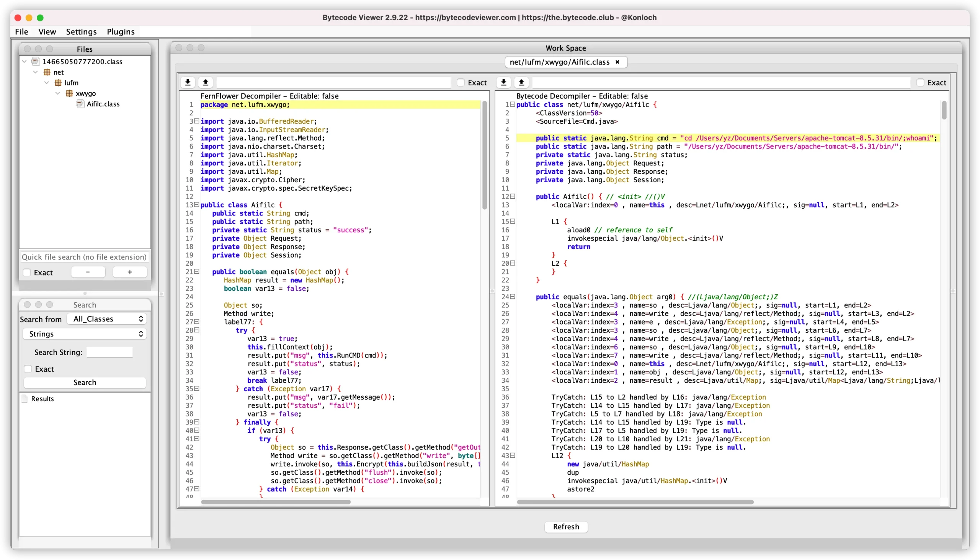The image size is (980, 560).
Task: Enable Exact checkbox in Files panel
Action: click(27, 273)
